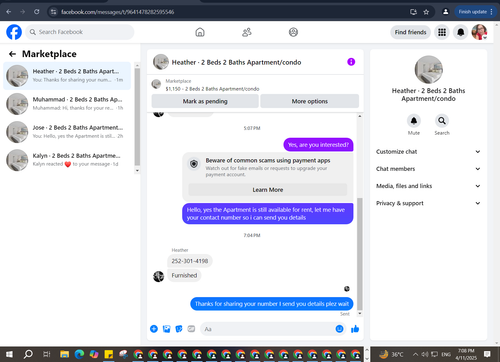Click Learn More on scam warning

click(x=268, y=190)
